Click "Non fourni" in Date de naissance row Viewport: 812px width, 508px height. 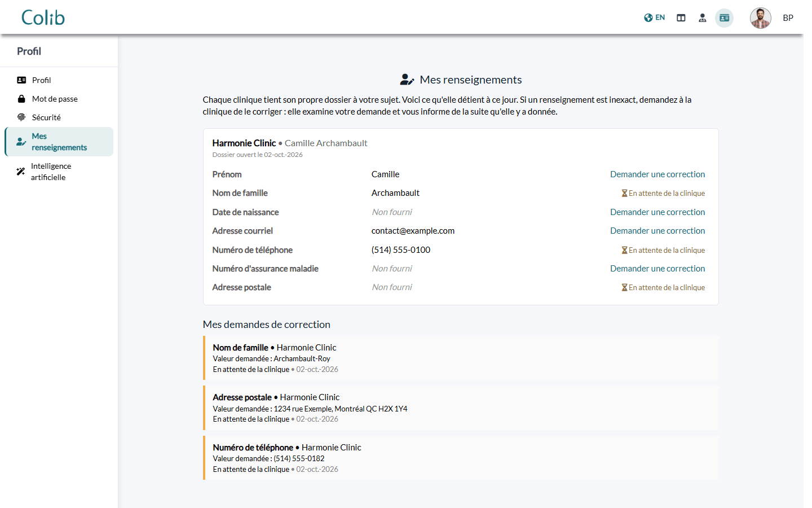click(x=392, y=212)
